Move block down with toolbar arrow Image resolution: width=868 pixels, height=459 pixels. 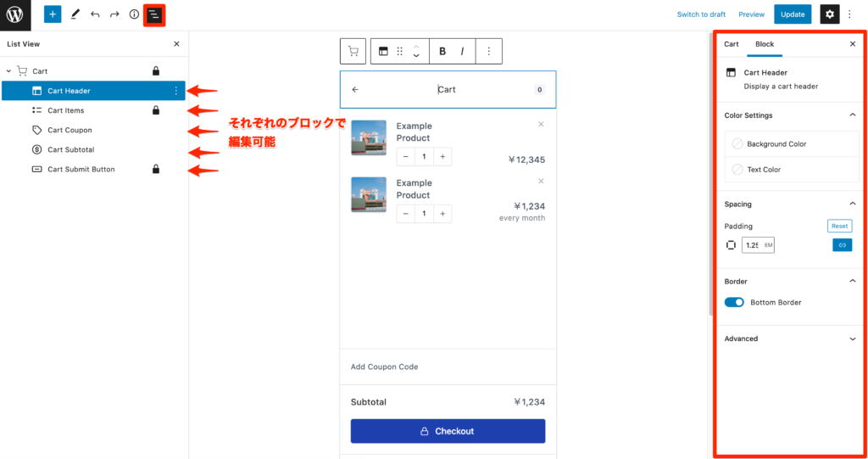coord(416,56)
